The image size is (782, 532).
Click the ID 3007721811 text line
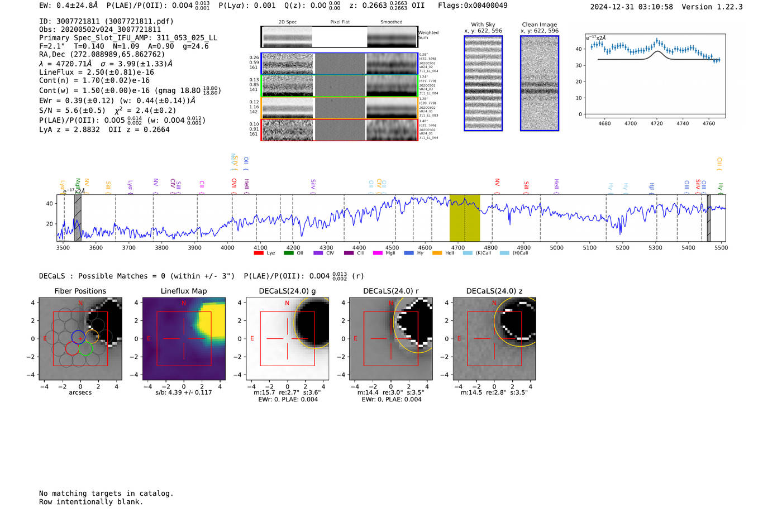[x=106, y=21]
